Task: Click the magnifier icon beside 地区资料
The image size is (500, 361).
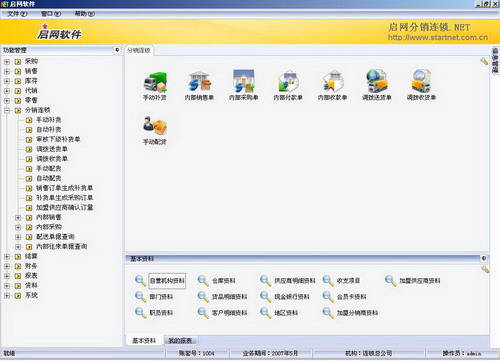Action: pyautogui.click(x=265, y=313)
